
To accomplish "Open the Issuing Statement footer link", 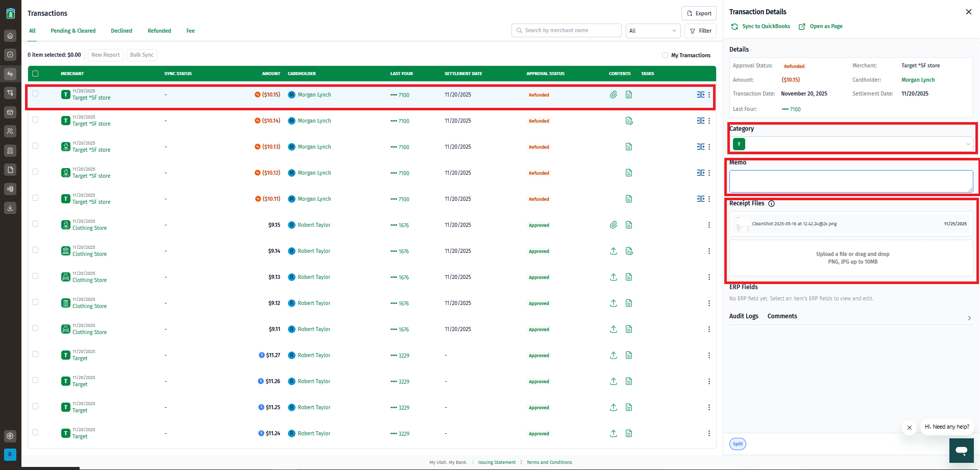I will (497, 462).
